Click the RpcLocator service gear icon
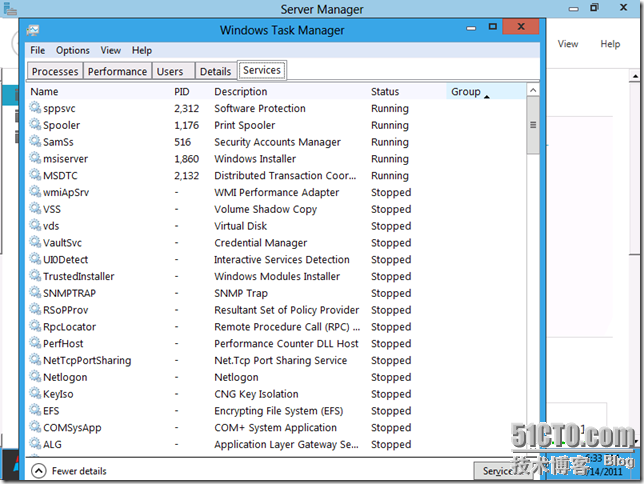The image size is (644, 484). [x=35, y=327]
